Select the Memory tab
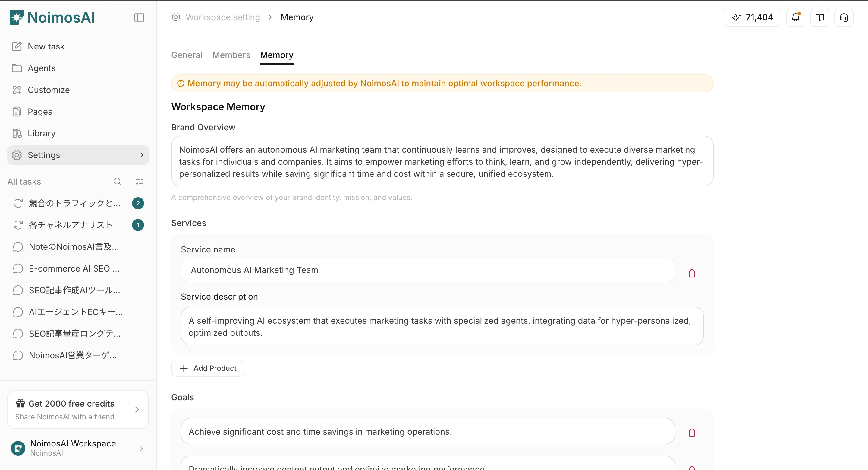This screenshot has height=470, width=868. pos(277,55)
